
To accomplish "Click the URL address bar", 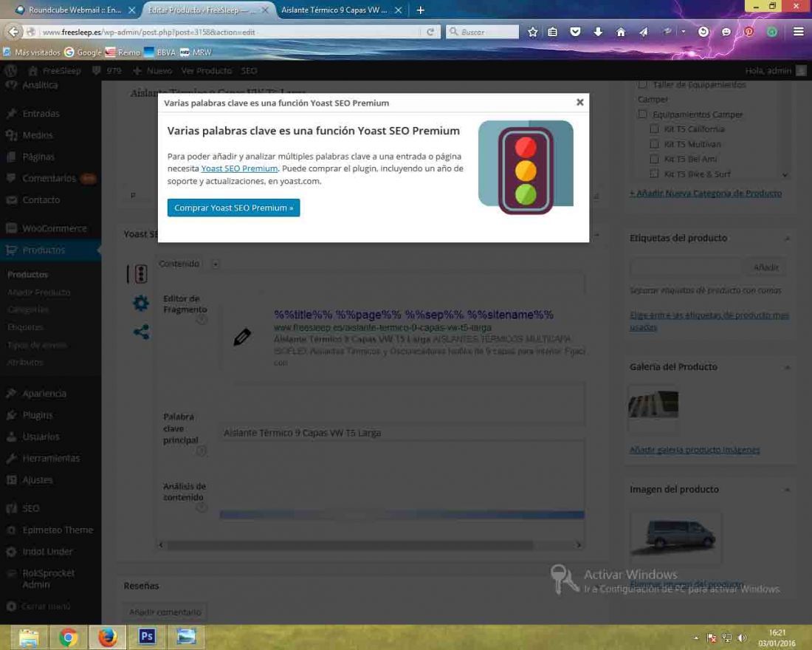I will pyautogui.click(x=228, y=32).
